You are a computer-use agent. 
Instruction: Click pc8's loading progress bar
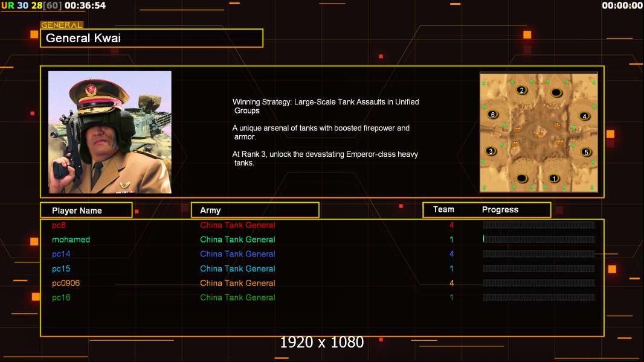click(539, 224)
